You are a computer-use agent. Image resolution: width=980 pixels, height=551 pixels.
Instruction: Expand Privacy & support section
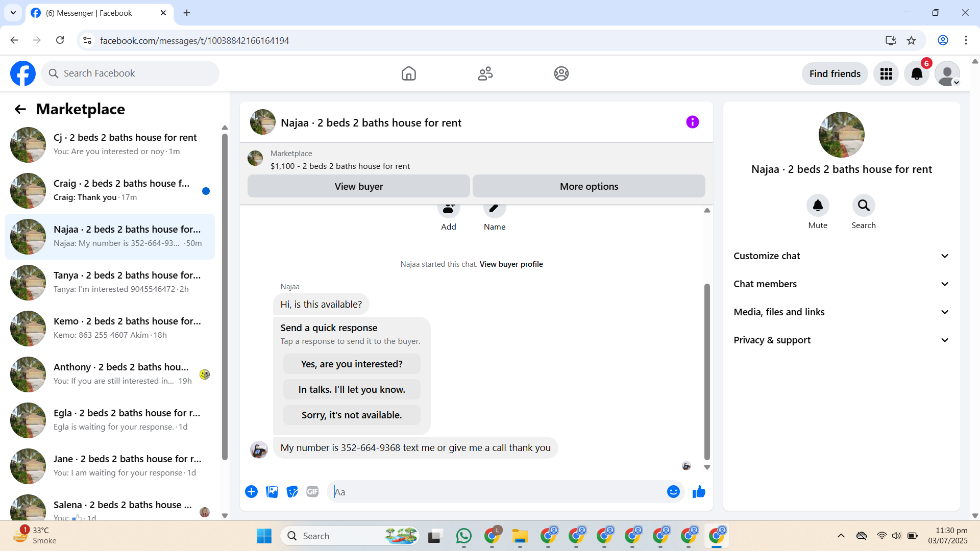tap(841, 340)
